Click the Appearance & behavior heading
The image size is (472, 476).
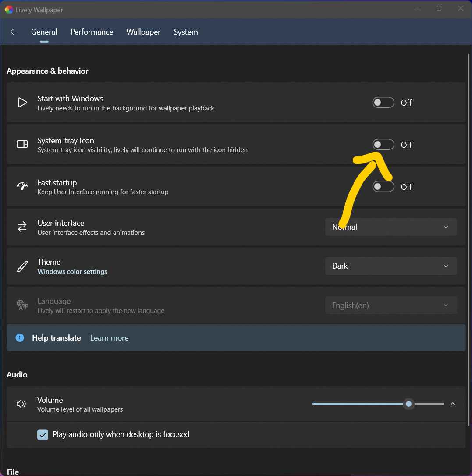47,71
